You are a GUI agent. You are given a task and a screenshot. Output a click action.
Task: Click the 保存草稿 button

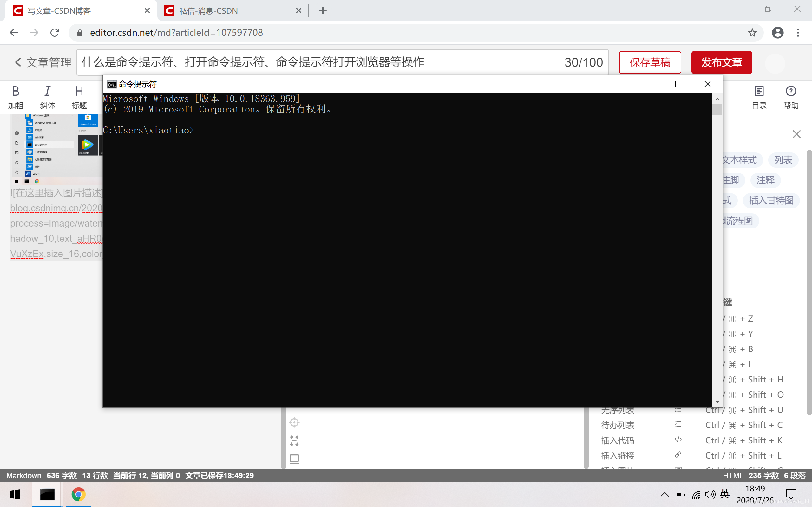[650, 62]
